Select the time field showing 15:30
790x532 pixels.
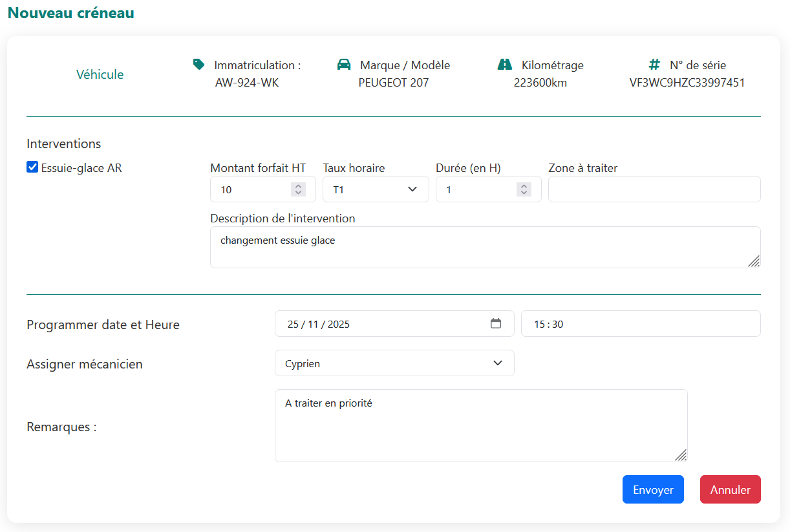[640, 324]
